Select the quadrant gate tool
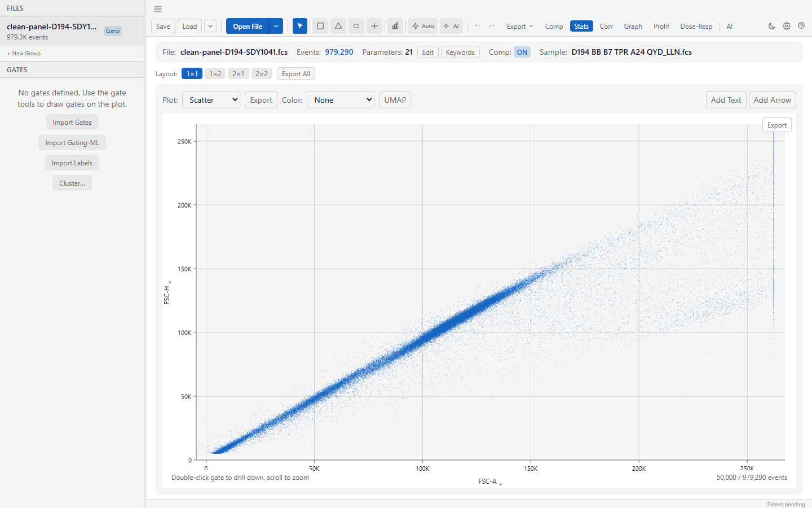 tap(374, 26)
